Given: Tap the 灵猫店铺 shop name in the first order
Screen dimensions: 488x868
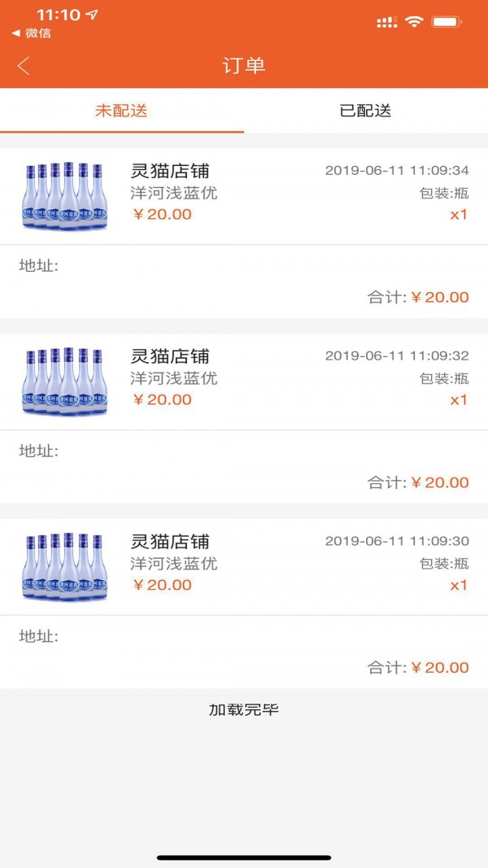Looking at the screenshot, I should pos(170,171).
